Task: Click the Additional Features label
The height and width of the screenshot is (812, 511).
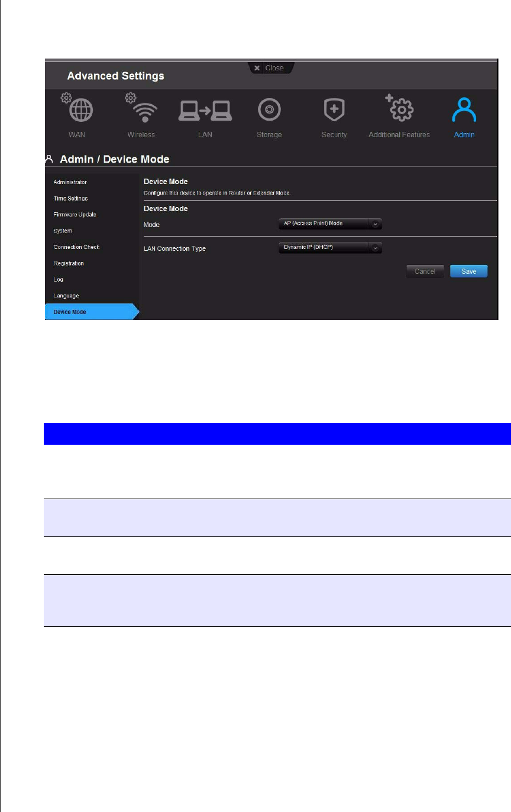Action: (399, 135)
